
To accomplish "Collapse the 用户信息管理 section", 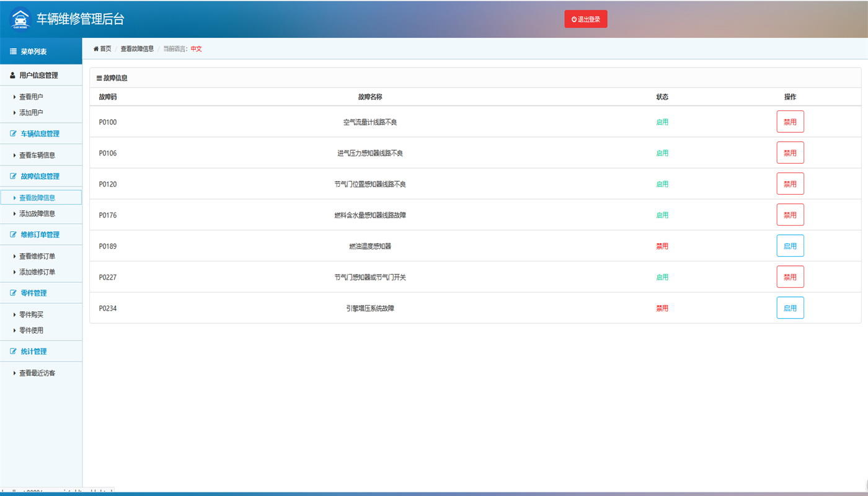I will [41, 75].
